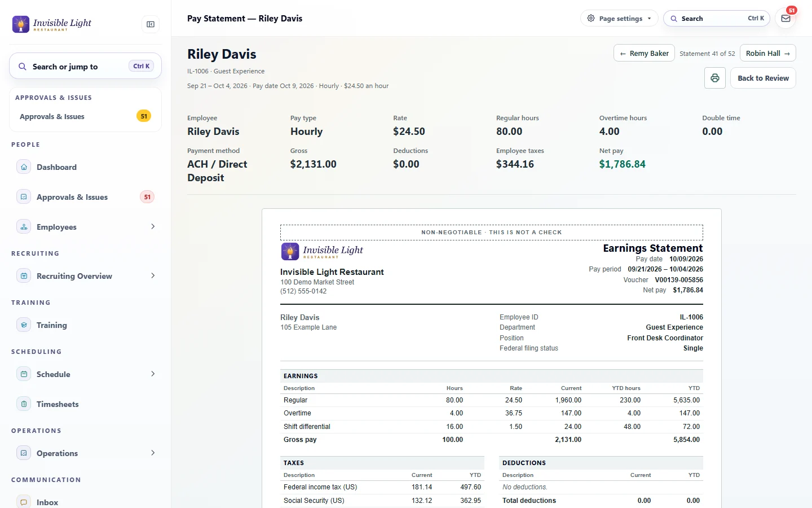
Task: Open Operations in the sidebar
Action: point(86,453)
